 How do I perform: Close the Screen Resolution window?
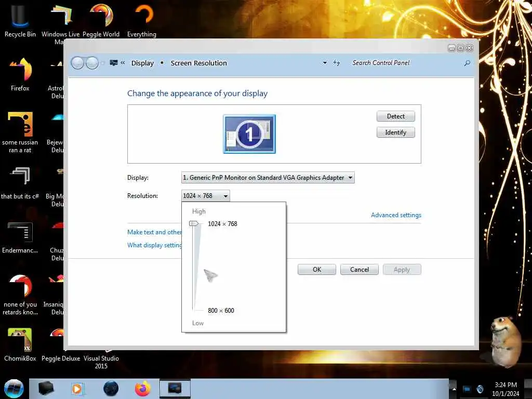(x=470, y=48)
